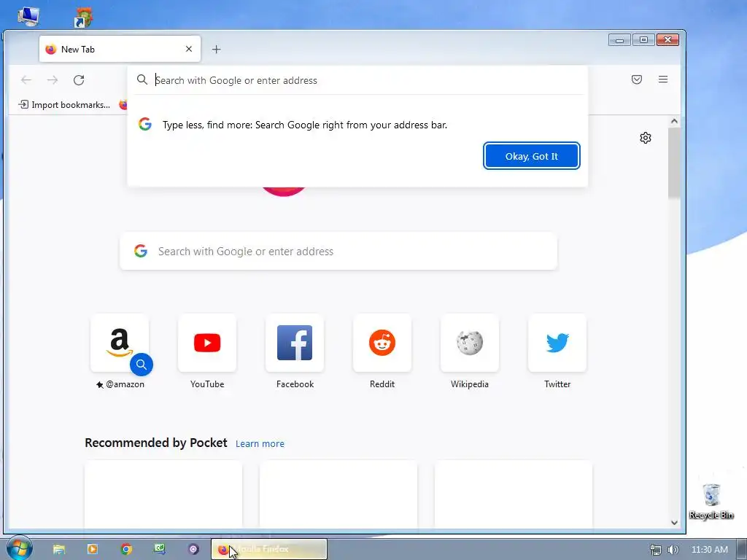
Task: Open a new tab with the plus button
Action: (x=216, y=49)
